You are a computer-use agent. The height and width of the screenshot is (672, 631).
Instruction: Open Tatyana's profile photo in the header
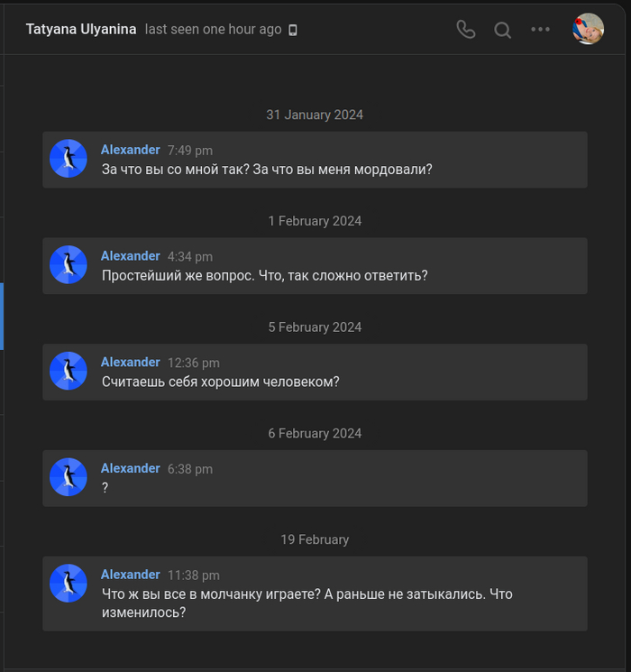(x=588, y=29)
